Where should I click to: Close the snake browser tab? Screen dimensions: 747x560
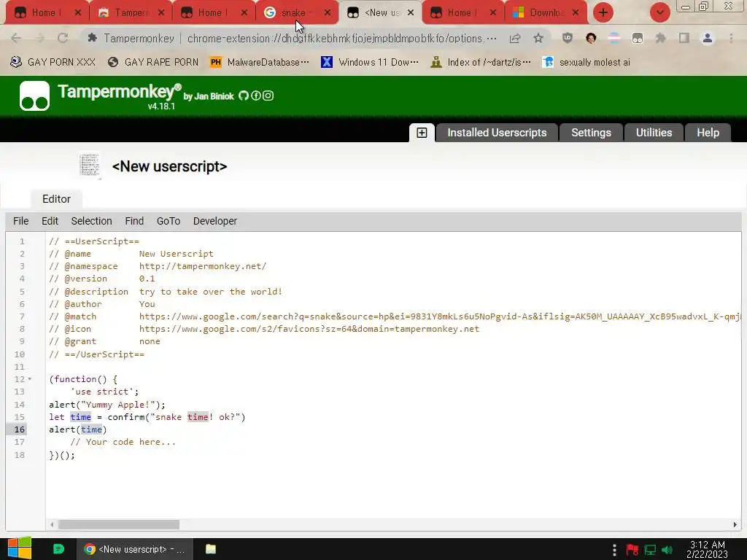tap(328, 13)
